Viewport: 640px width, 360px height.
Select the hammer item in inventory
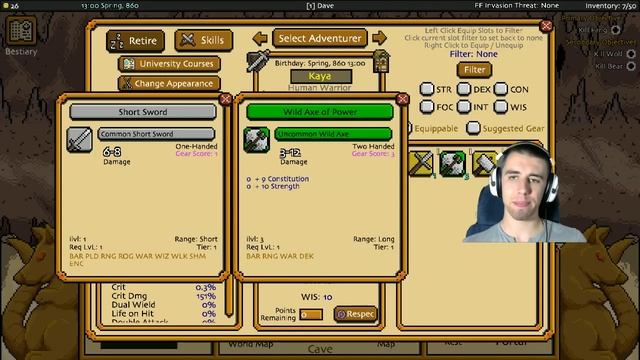tap(484, 164)
